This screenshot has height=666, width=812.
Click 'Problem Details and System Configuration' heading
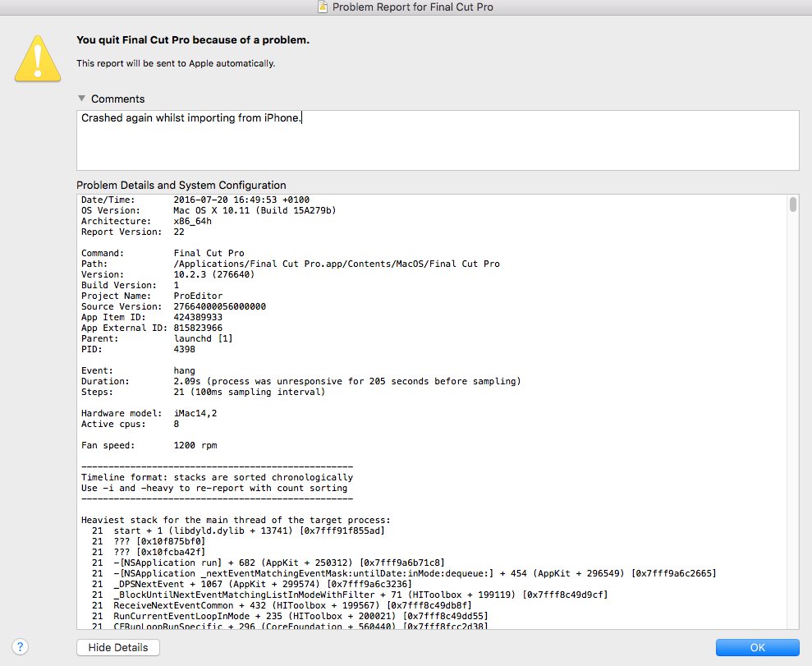click(181, 186)
